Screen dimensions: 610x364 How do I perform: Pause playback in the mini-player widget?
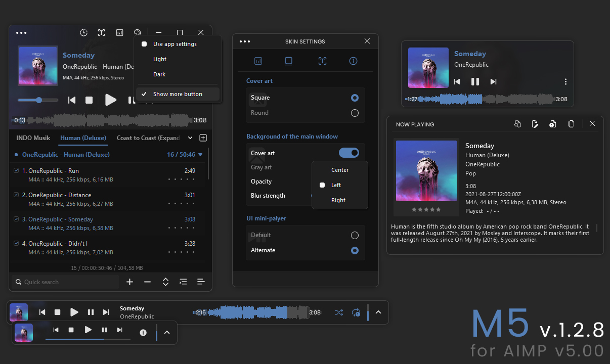tap(475, 81)
